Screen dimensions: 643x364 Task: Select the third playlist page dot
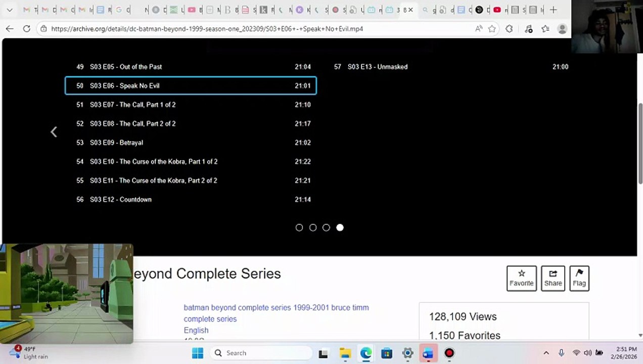[326, 227]
